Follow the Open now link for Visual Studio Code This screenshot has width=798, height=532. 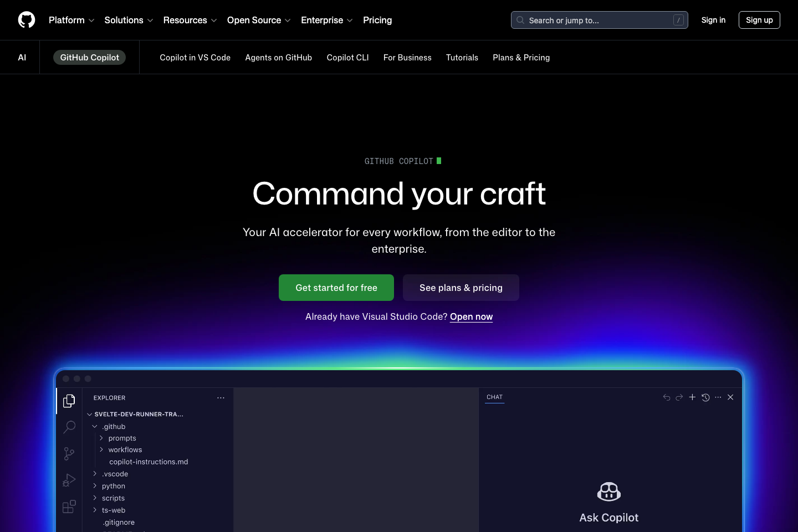(x=470, y=316)
